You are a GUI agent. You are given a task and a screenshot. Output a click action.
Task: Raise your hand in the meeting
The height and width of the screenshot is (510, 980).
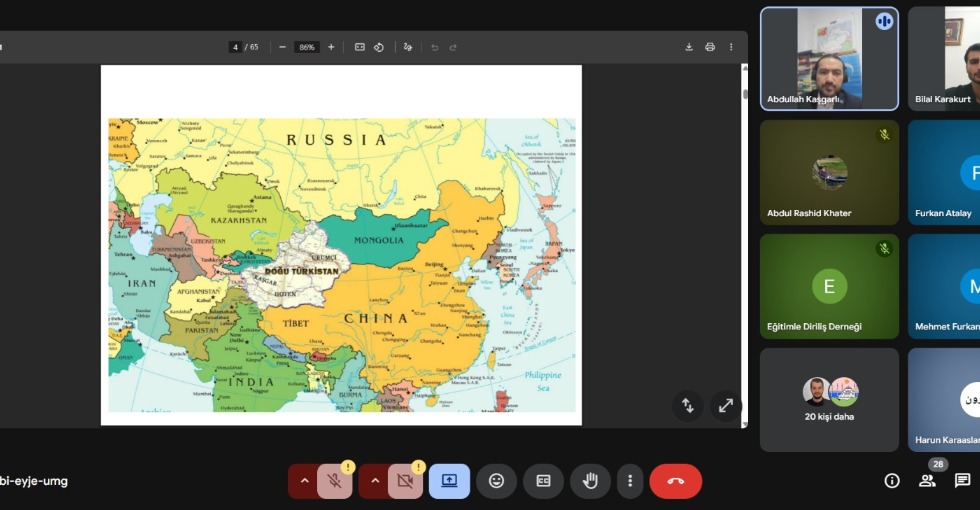tap(590, 481)
